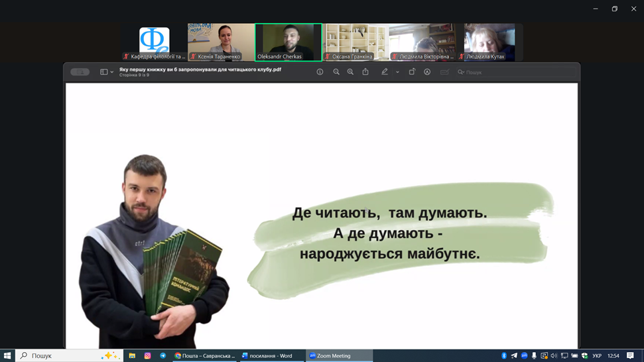This screenshot has width=644, height=362.
Task: Toggle the volume icon in system tray
Action: point(554,356)
